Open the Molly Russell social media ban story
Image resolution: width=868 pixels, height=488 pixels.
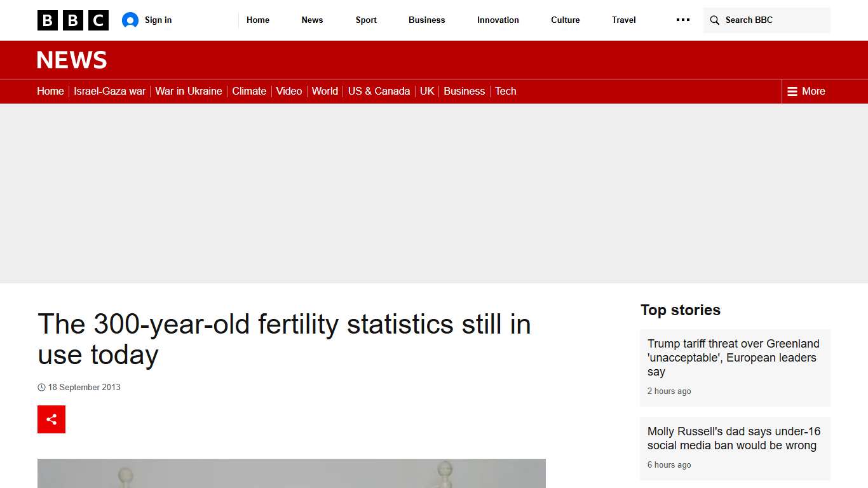point(733,438)
